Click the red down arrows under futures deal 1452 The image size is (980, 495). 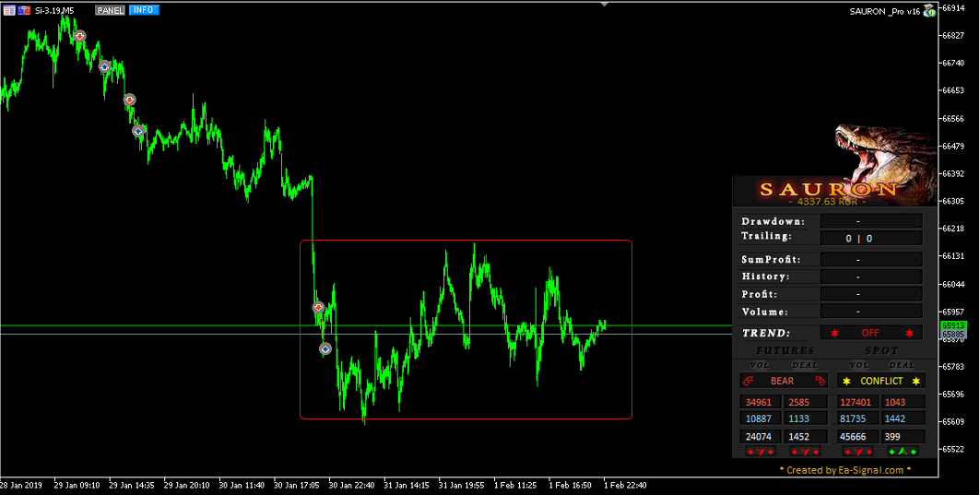(x=805, y=452)
